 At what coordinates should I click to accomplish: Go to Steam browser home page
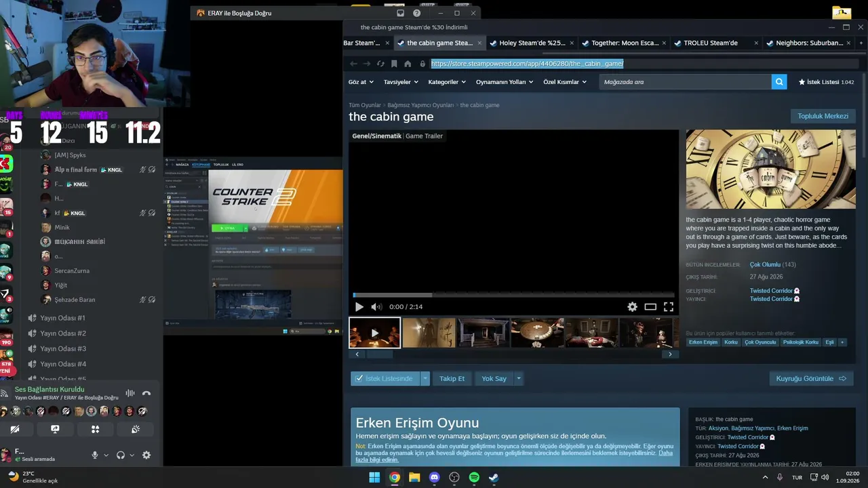click(x=408, y=64)
